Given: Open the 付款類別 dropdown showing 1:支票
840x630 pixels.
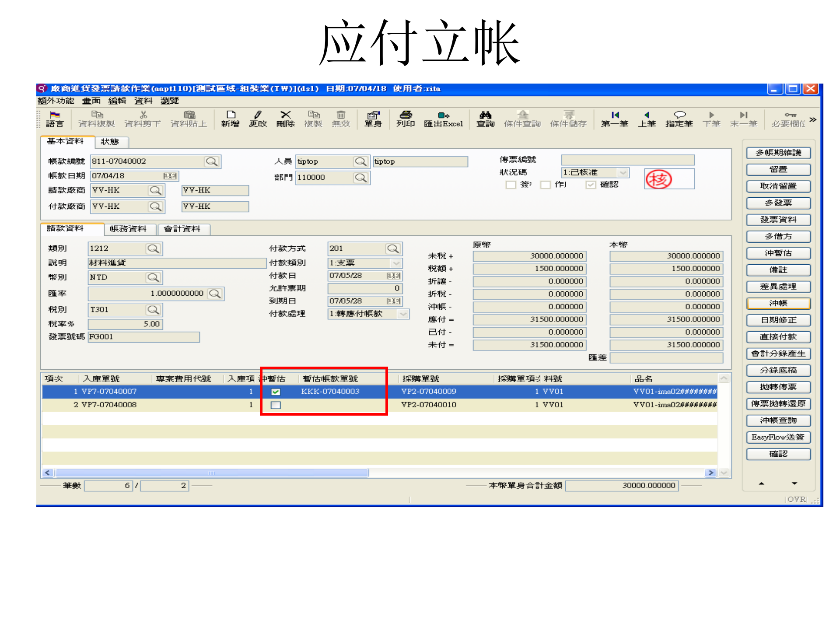Looking at the screenshot, I should (x=396, y=263).
